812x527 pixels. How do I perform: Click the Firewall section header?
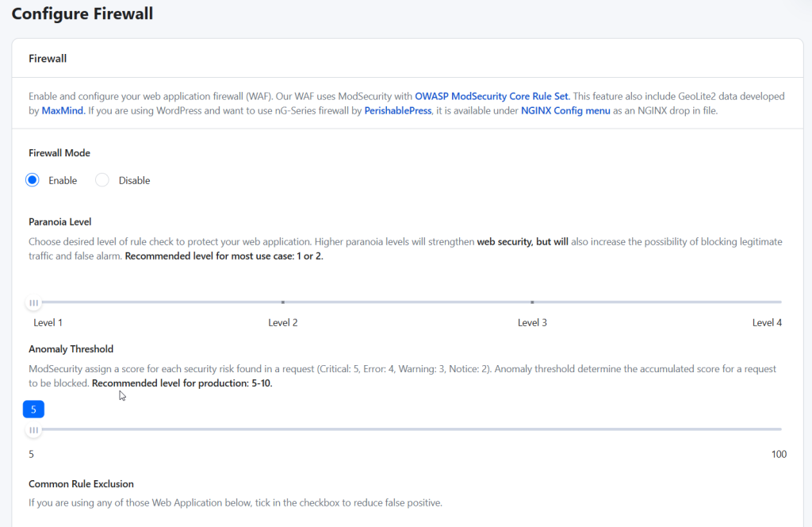click(48, 58)
